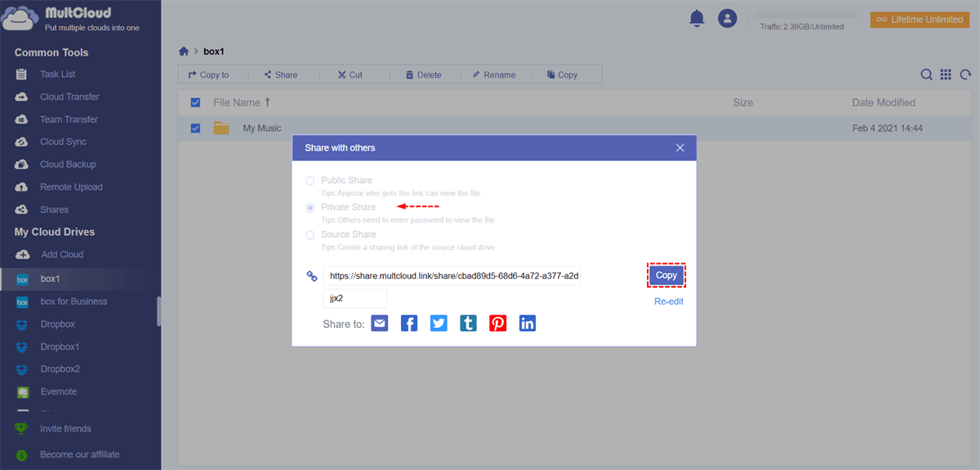The height and width of the screenshot is (470, 980).
Task: Click the sidebar scrollbar thumb
Action: 158,311
